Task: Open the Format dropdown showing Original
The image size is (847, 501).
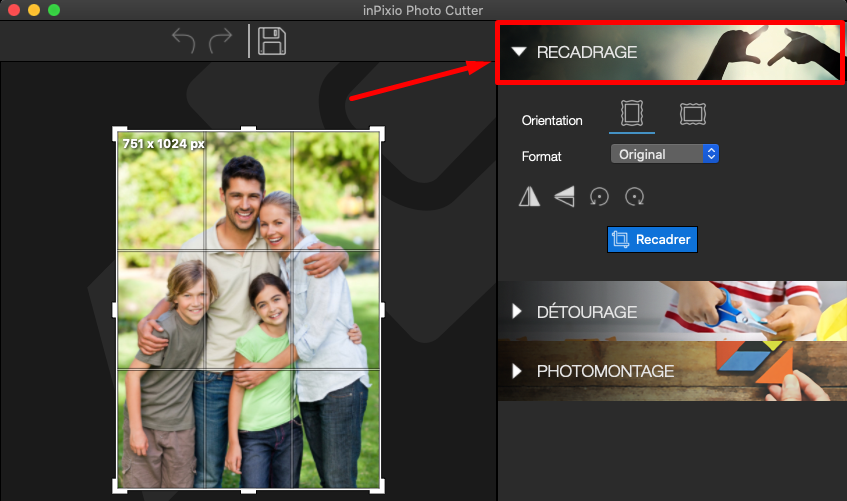Action: [664, 154]
